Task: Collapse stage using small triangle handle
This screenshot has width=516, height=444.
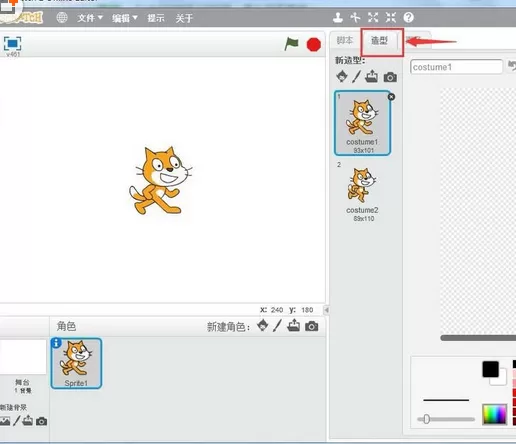Action: tap(327, 310)
